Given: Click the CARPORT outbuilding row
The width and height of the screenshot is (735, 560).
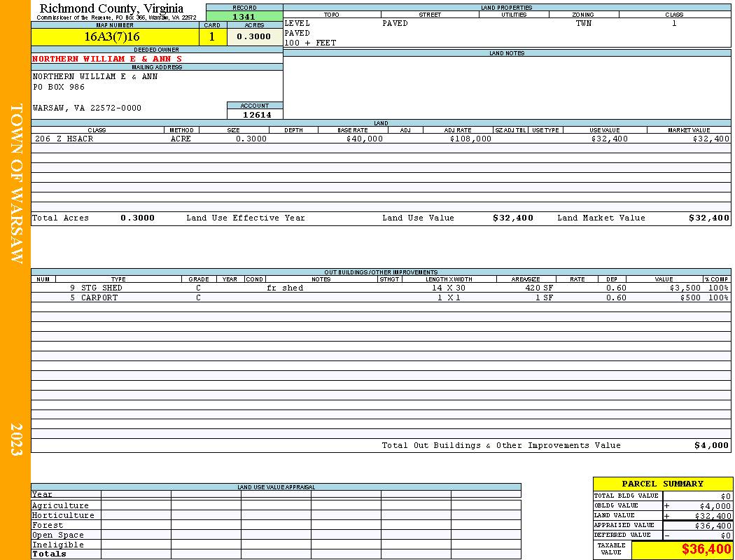Looking at the screenshot, I should click(381, 297).
